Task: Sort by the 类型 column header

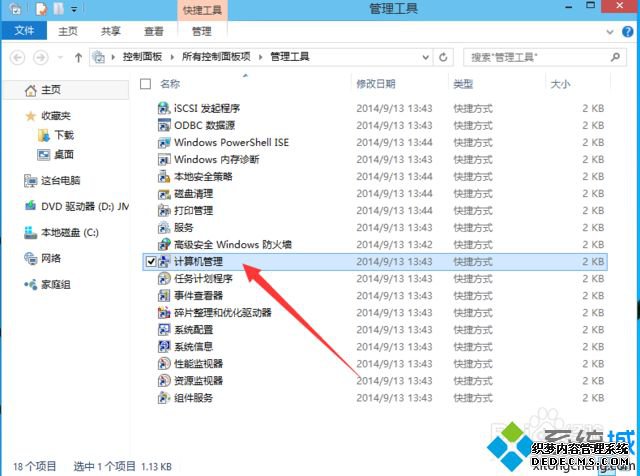Action: pyautogui.click(x=463, y=84)
